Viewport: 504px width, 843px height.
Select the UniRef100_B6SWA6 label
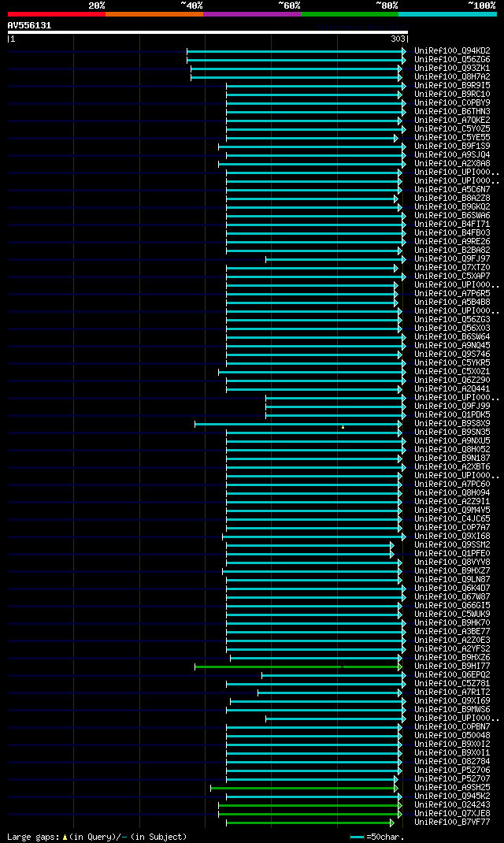pos(452,216)
